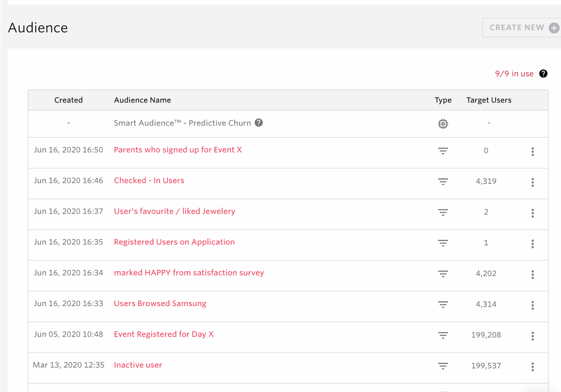The width and height of the screenshot is (561, 392).
Task: Click target users value 0 for Parents row
Action: [486, 150]
